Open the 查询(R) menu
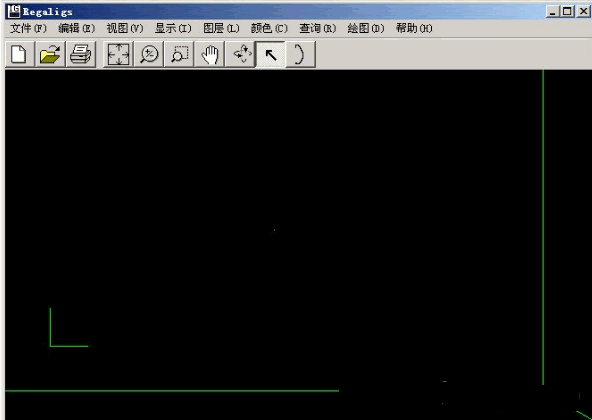Screen dimensions: 592x420 click(317, 28)
